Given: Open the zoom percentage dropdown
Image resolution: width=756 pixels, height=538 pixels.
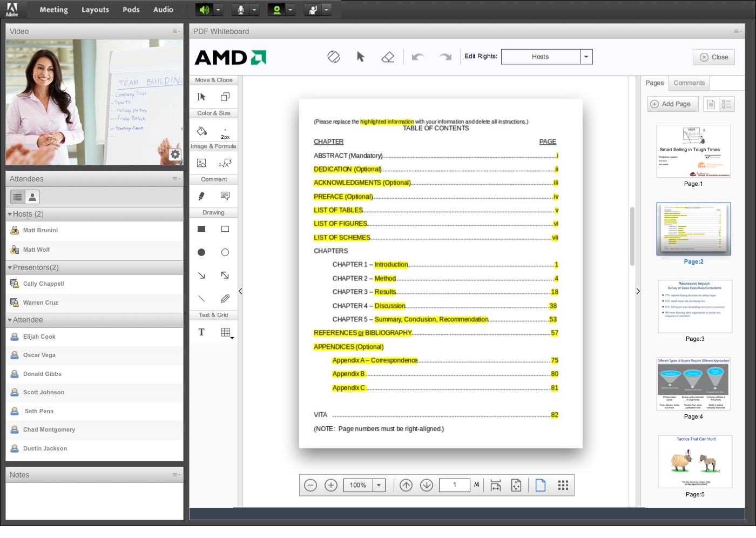Looking at the screenshot, I should pos(379,485).
